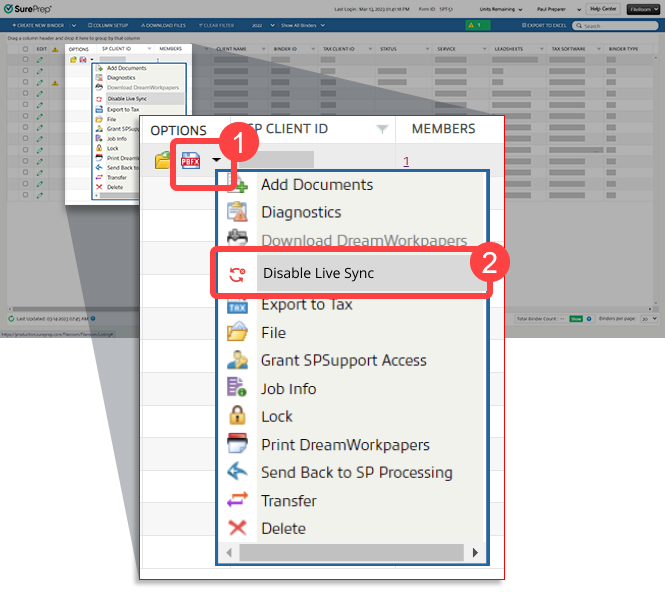Select Job Info in the enlarged menu
Image resolution: width=665 pixels, height=592 pixels.
[x=288, y=388]
